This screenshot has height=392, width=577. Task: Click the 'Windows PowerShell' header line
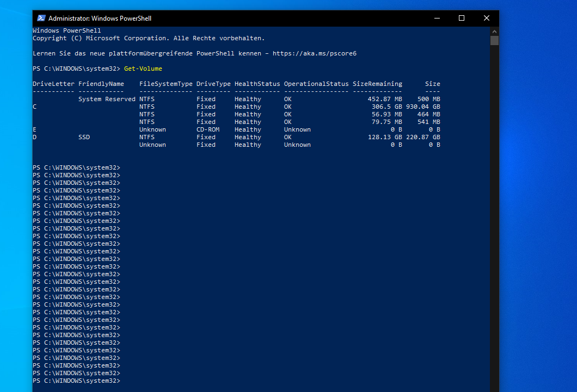[x=66, y=30]
